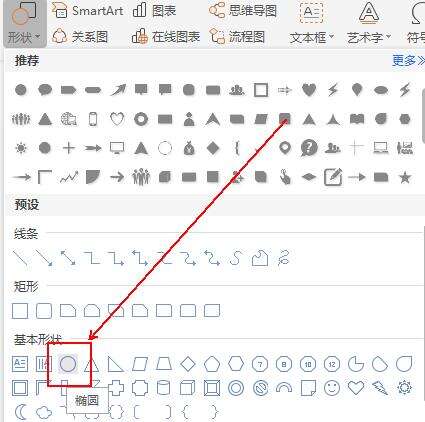Choose the scribble line tool in 线条
This screenshot has height=422, width=425.
(x=283, y=258)
